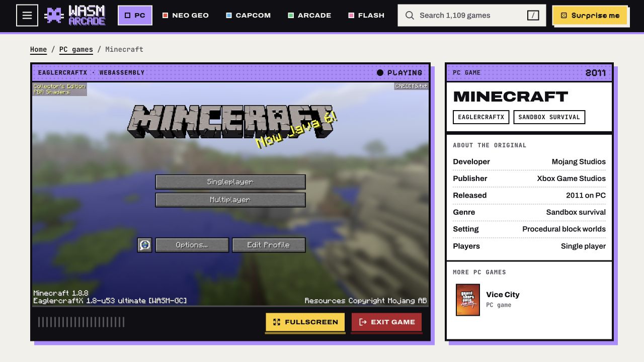Click the 'Sandbox survival' genre value
The height and width of the screenshot is (362, 644).
click(x=576, y=212)
